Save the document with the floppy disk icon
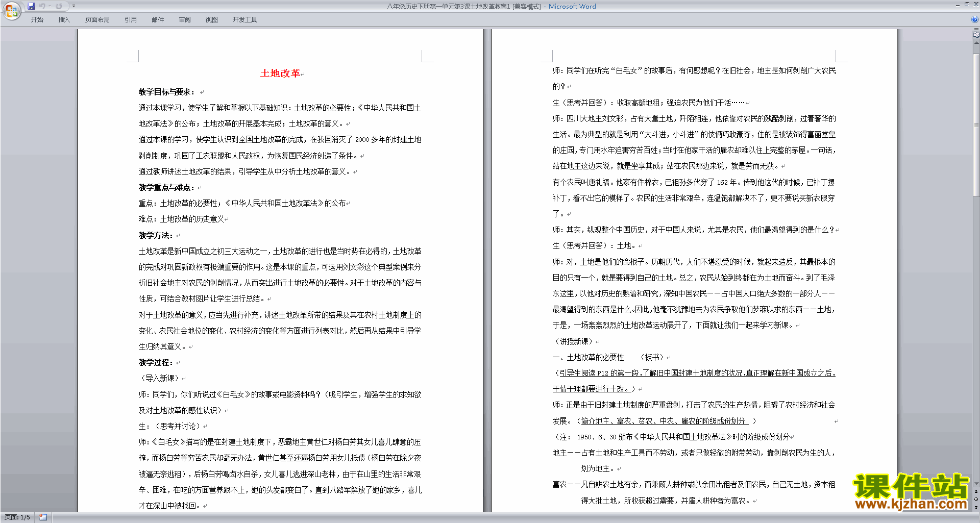980x523 pixels. (31, 6)
